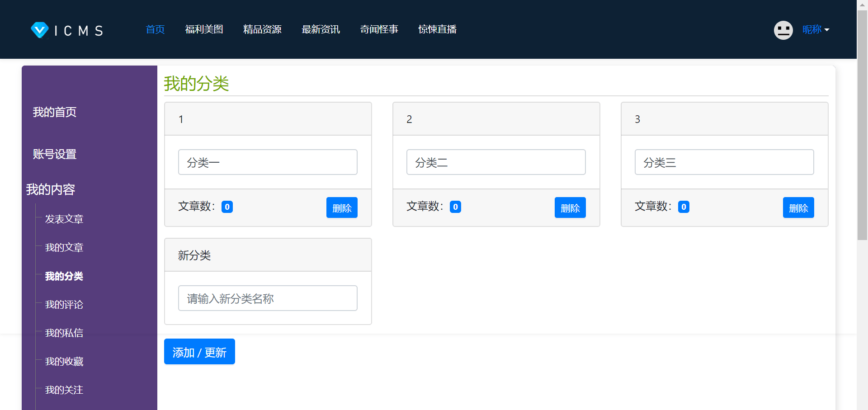Viewport: 868px width, 410px height.
Task: Open 账号设置 in the sidebar
Action: [x=55, y=154]
